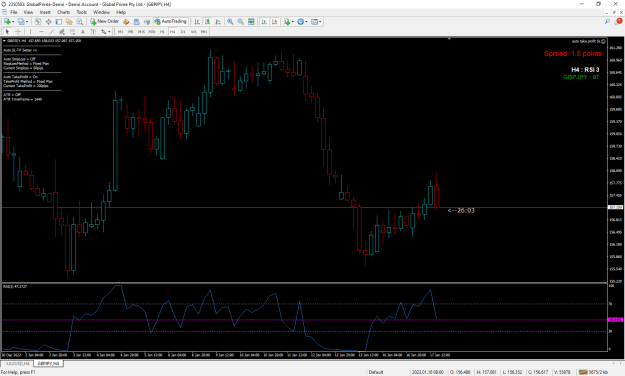The width and height of the screenshot is (625, 376).
Task: Tile chart windows icon
Action: (x=251, y=22)
